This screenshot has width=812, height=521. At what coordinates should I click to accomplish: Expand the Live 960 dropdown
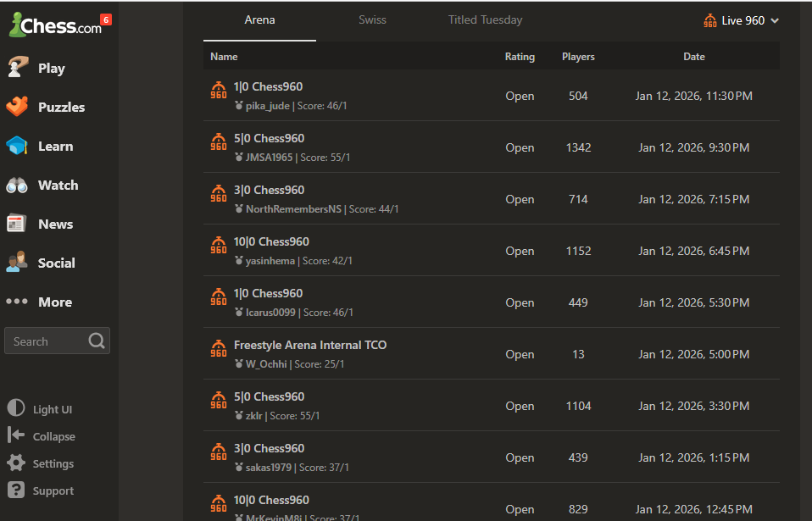741,20
